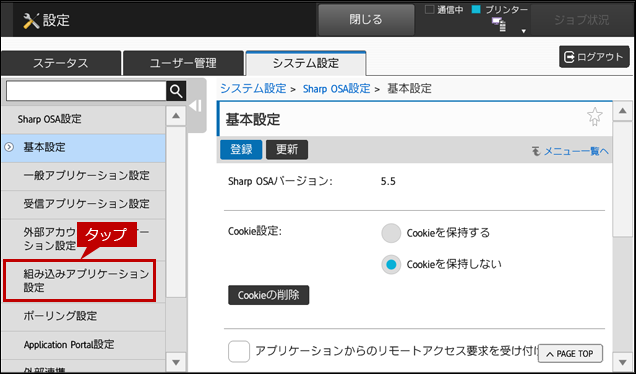Enable remote access request checkbox
The width and height of the screenshot is (636, 374).
coord(239,351)
